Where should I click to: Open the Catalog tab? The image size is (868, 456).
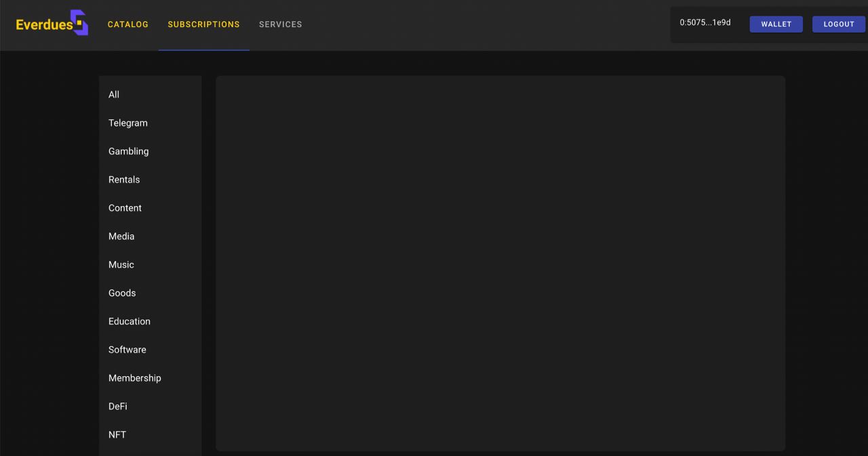click(x=128, y=24)
